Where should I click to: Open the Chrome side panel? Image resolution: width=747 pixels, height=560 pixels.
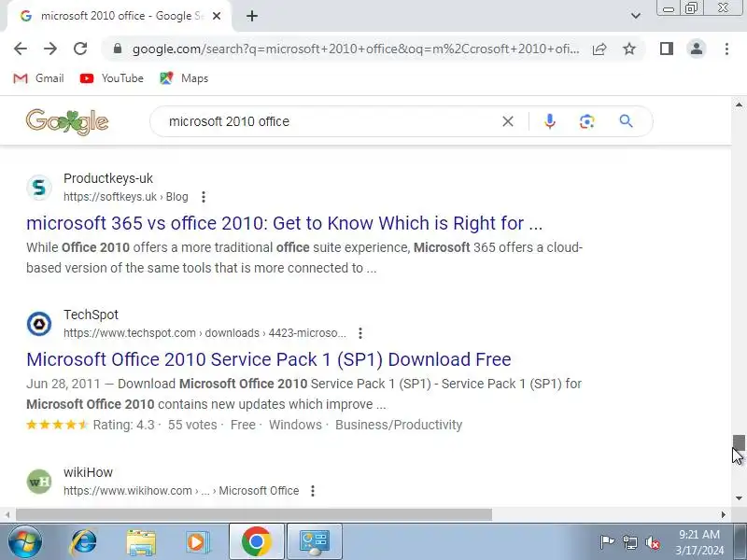667,49
